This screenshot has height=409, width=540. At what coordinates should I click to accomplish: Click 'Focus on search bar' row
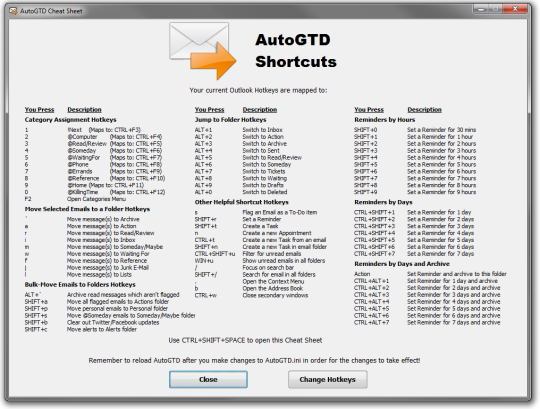pyautogui.click(x=245, y=268)
